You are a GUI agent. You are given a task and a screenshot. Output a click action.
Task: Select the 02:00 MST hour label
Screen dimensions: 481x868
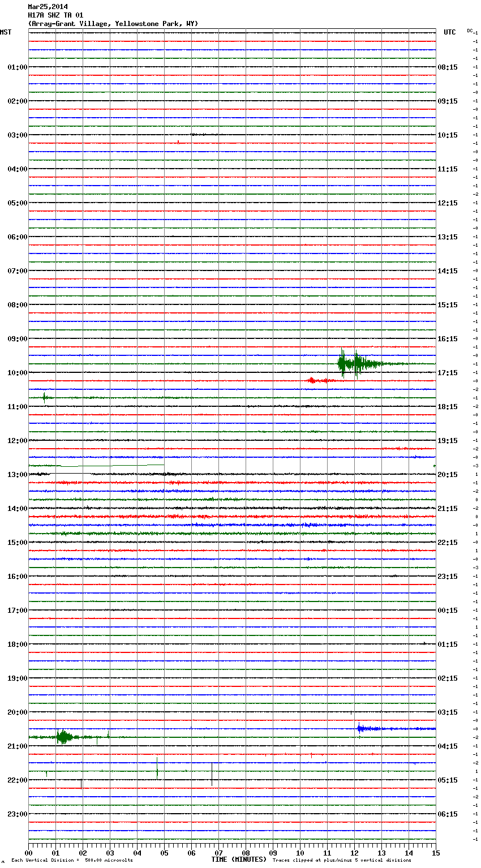click(x=17, y=101)
